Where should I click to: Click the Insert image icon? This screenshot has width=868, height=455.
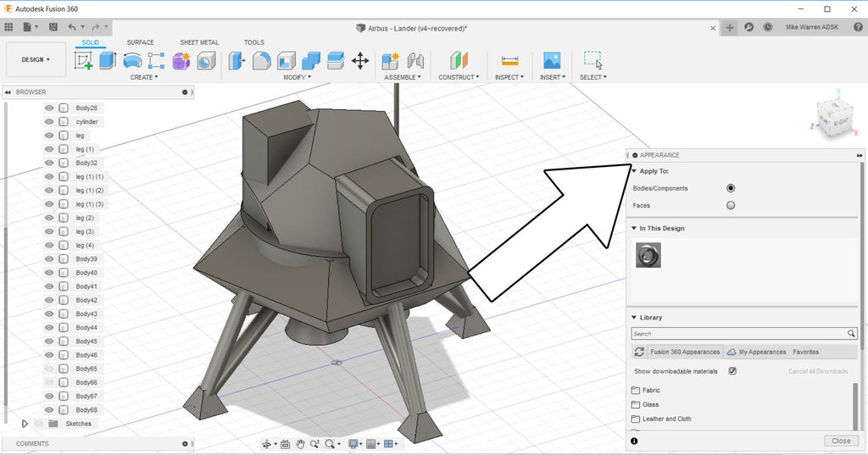[552, 61]
